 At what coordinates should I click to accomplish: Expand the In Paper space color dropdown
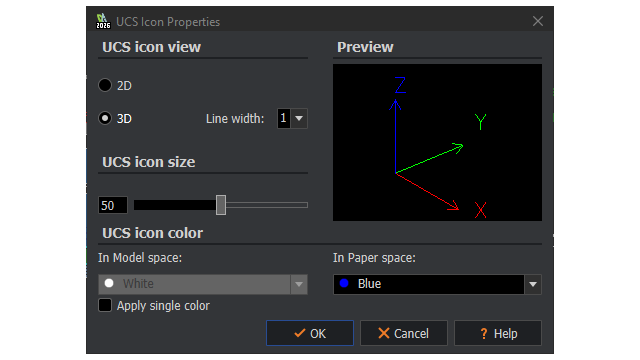[533, 284]
